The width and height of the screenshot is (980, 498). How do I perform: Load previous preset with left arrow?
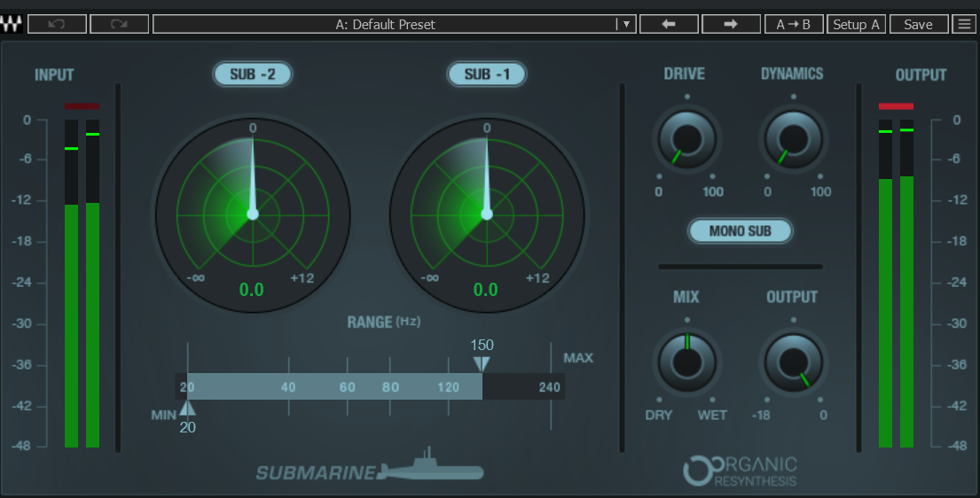pyautogui.click(x=669, y=25)
